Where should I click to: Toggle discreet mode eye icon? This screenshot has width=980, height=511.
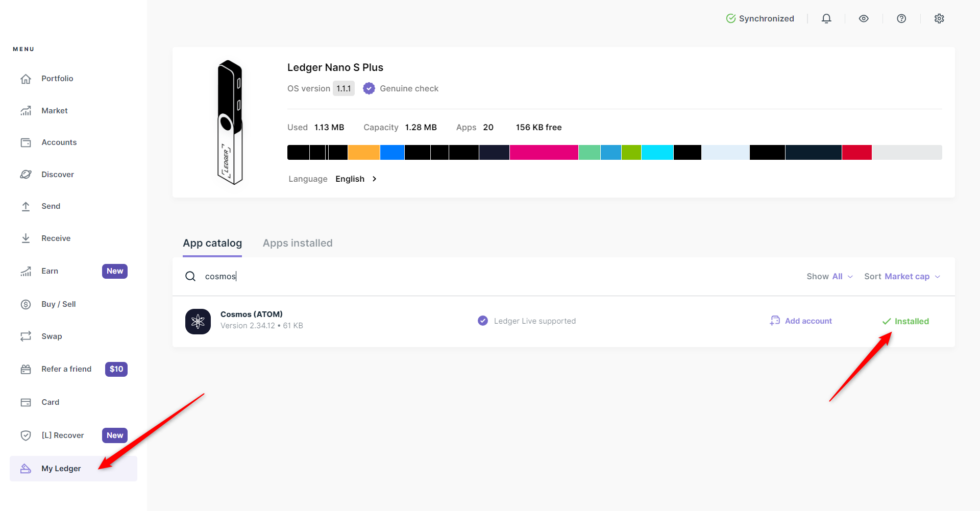[864, 18]
